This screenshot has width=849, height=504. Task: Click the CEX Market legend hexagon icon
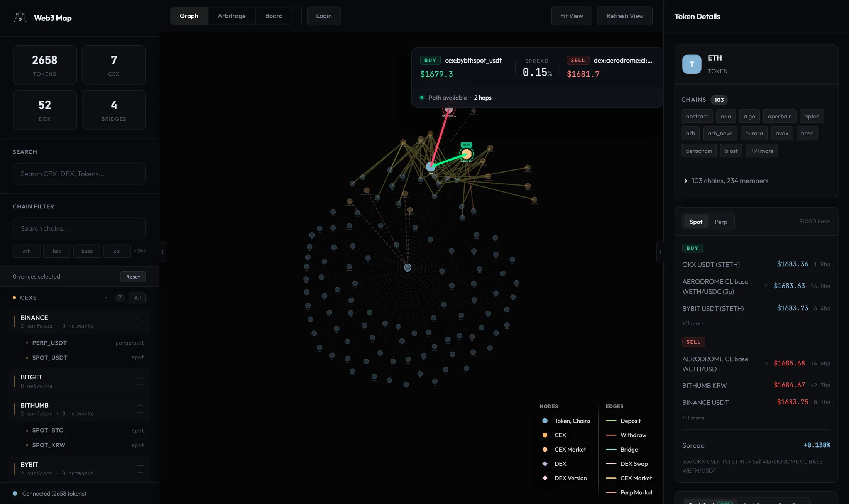(545, 449)
